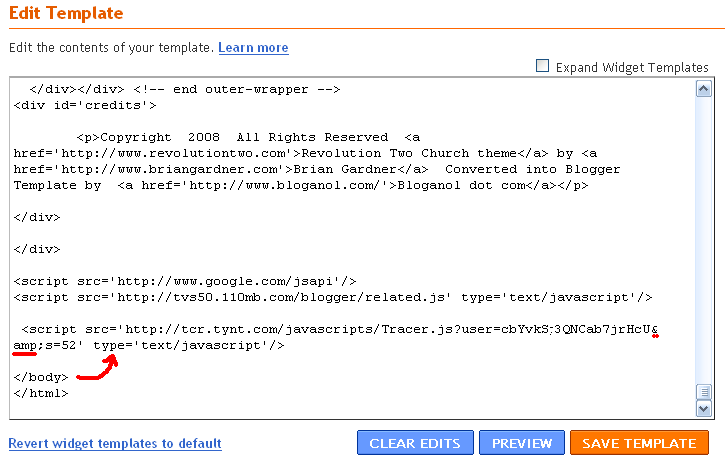
Task: Click Revert widget templates to default
Action: 115,443
